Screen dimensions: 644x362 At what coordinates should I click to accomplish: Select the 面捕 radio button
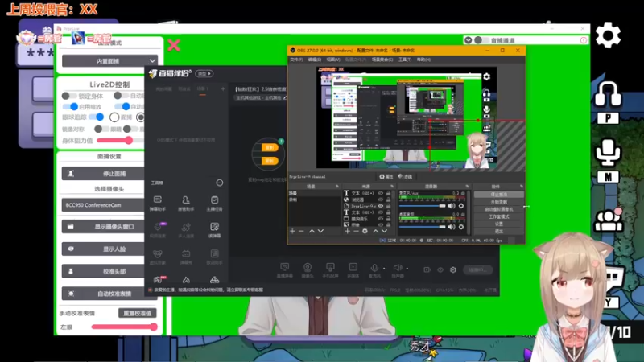click(114, 117)
